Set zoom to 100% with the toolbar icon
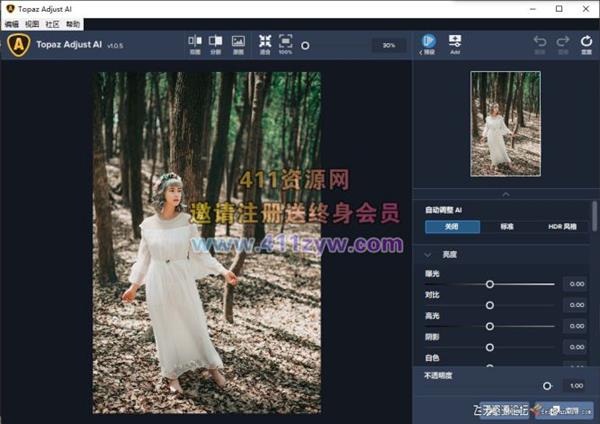 tap(286, 42)
